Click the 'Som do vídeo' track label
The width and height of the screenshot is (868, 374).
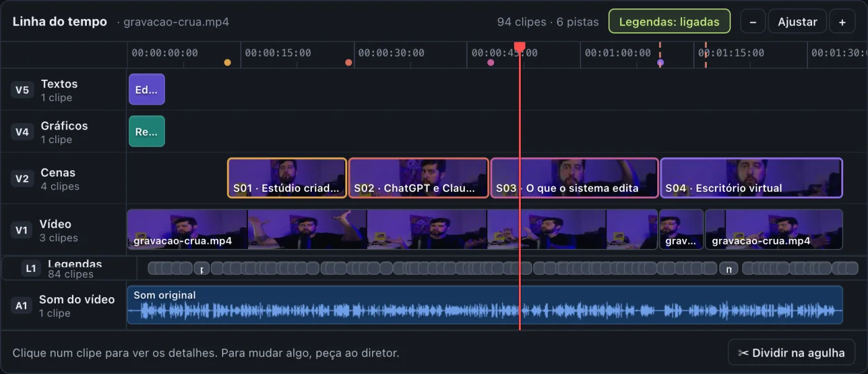[x=77, y=300]
